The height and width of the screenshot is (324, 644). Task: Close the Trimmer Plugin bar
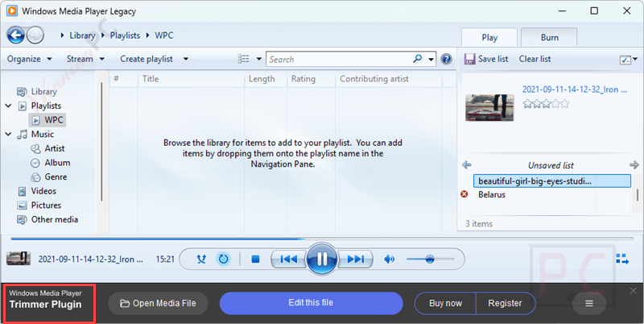tap(633, 291)
